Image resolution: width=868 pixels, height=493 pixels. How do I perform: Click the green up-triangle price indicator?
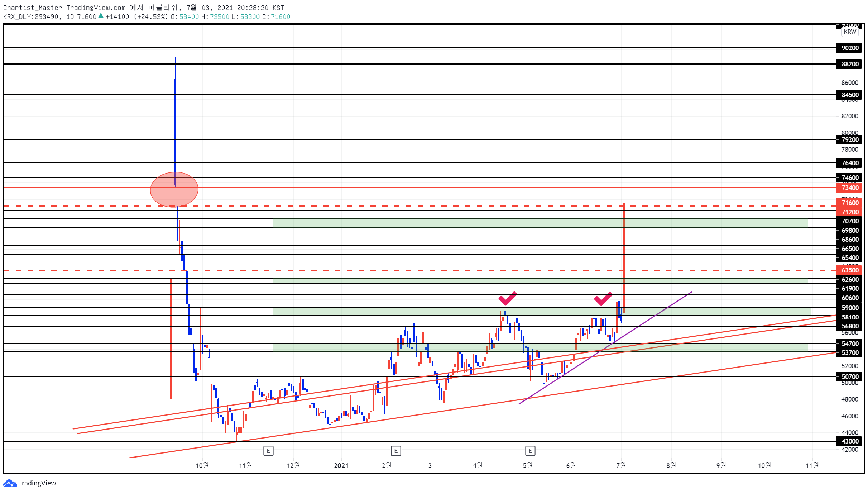click(x=101, y=15)
